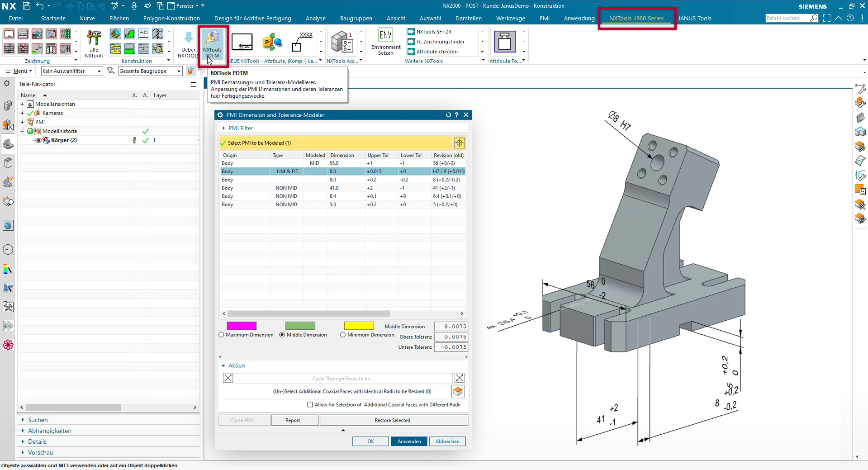868x470 pixels.
Task: Click the previous cycle face icon
Action: point(228,378)
